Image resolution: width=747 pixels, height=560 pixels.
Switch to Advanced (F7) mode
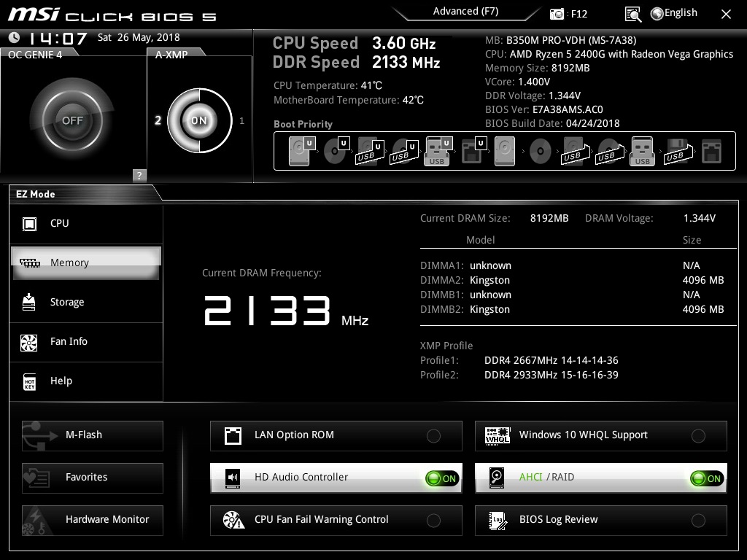click(466, 11)
